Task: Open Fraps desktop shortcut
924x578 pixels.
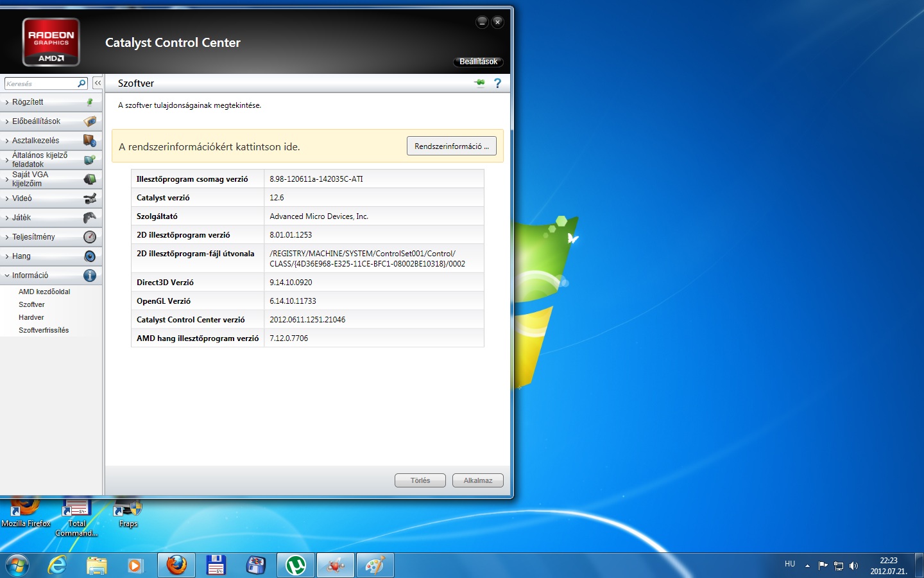Action: (128, 514)
